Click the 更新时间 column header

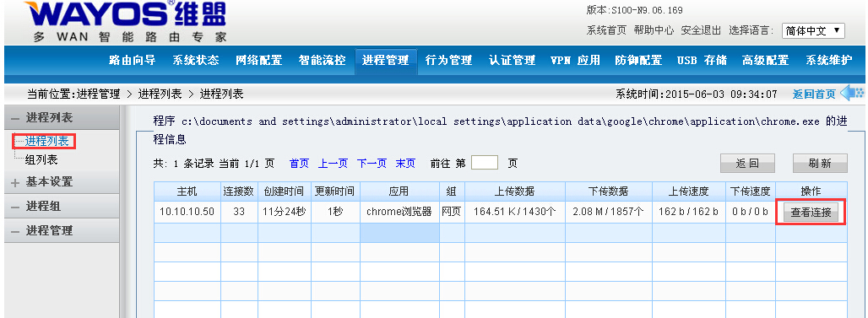point(335,191)
